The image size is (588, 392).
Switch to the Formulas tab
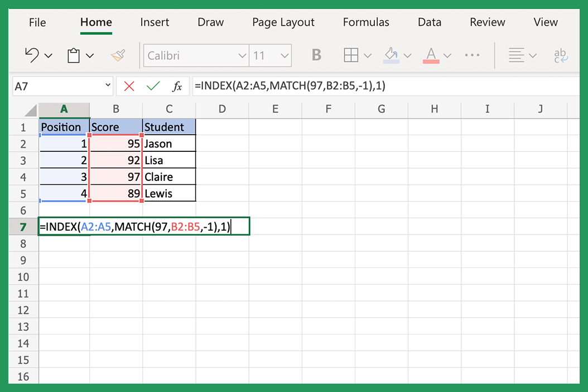pyautogui.click(x=366, y=22)
